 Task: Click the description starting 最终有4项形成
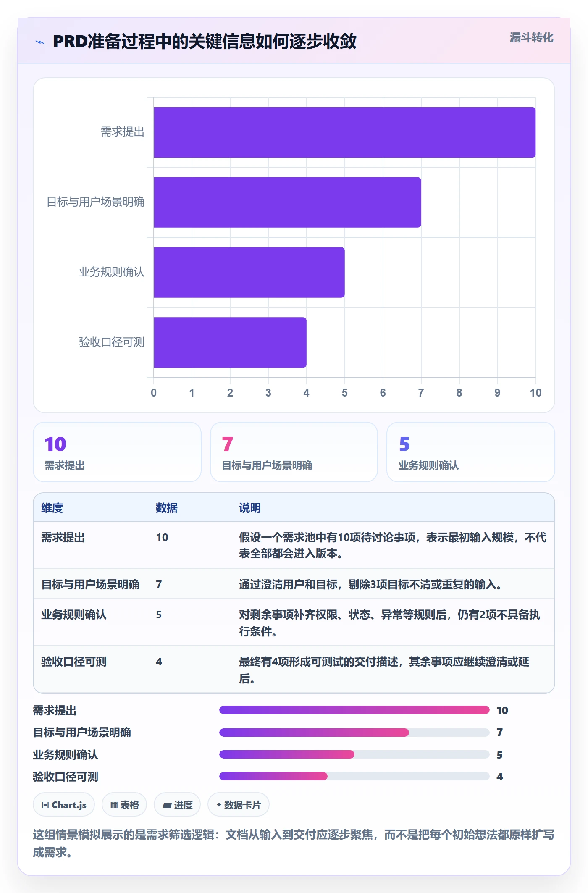(384, 670)
